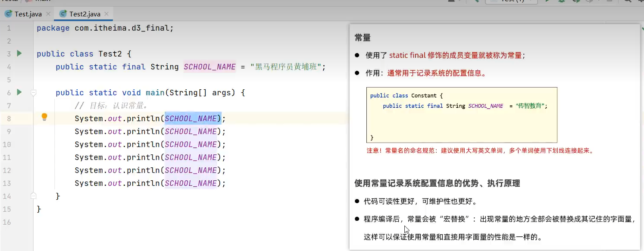
Task: Click SCHOOL_NAME in the println on line 11
Action: pos(191,157)
